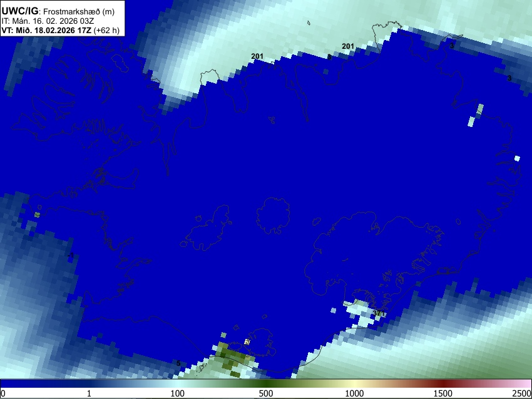Click the "500" tick on the color scale
Screen dimensions: 532x399
coord(266,393)
